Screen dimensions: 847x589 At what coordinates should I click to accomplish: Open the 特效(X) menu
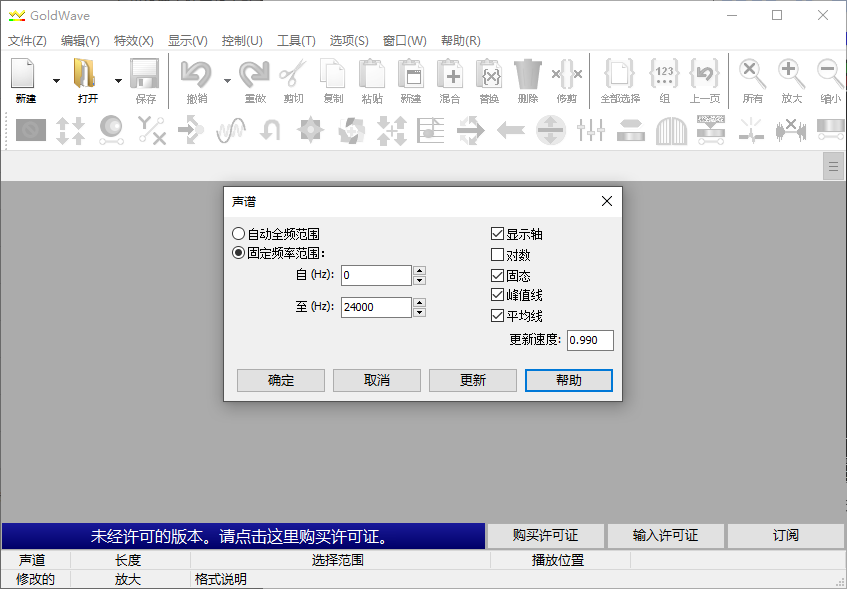click(x=134, y=41)
